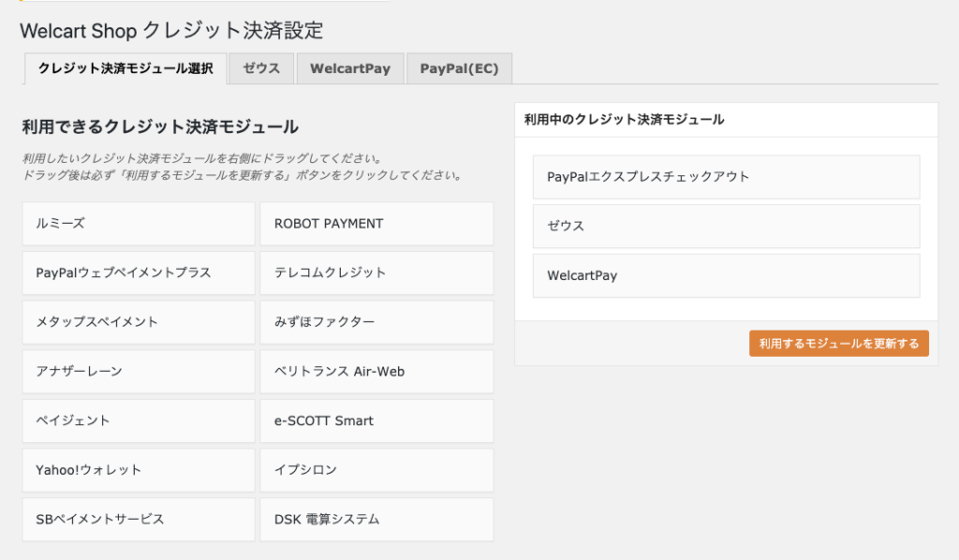Click the 利用するモジュールを更新する button
Screen dimensions: 959x560
click(838, 344)
